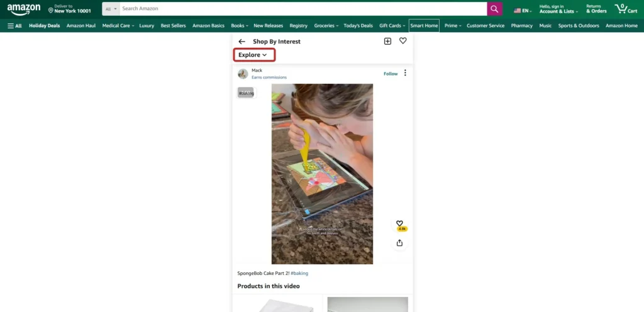Go to Today's Deals
This screenshot has height=312, width=644.
(358, 26)
